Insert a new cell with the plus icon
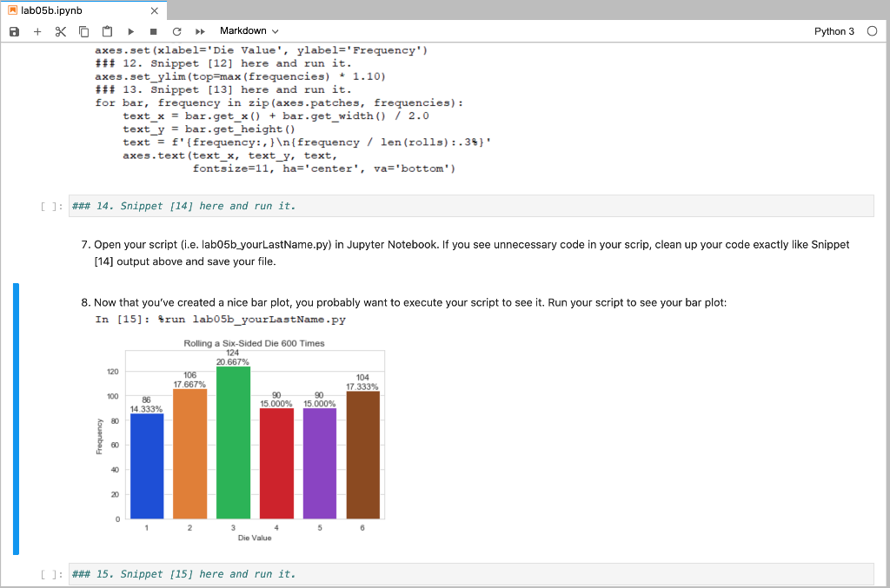 [37, 30]
